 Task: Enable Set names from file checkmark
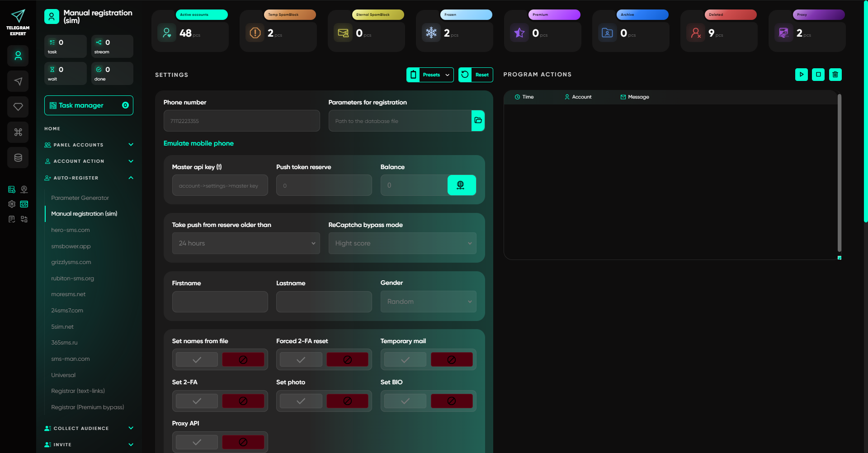click(197, 360)
